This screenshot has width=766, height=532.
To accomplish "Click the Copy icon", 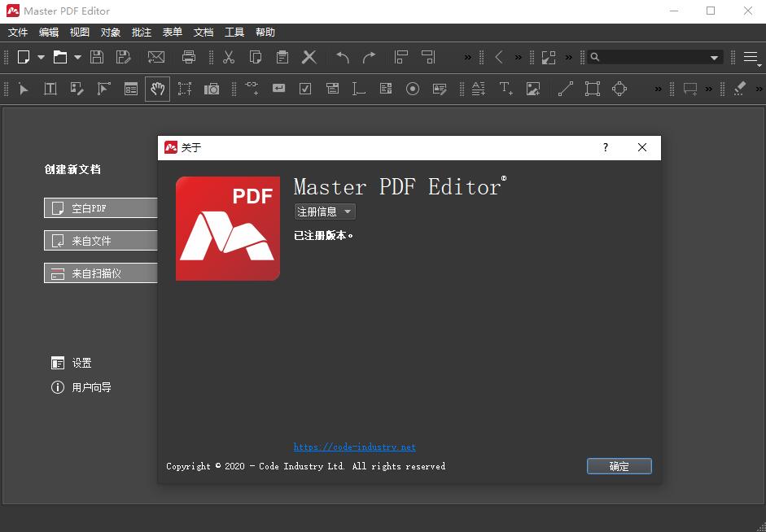I will click(255, 57).
